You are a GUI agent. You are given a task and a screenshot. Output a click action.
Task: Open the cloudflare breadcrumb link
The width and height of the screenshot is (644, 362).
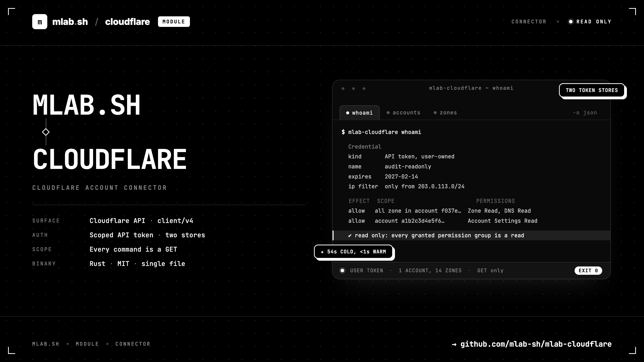[x=128, y=22]
